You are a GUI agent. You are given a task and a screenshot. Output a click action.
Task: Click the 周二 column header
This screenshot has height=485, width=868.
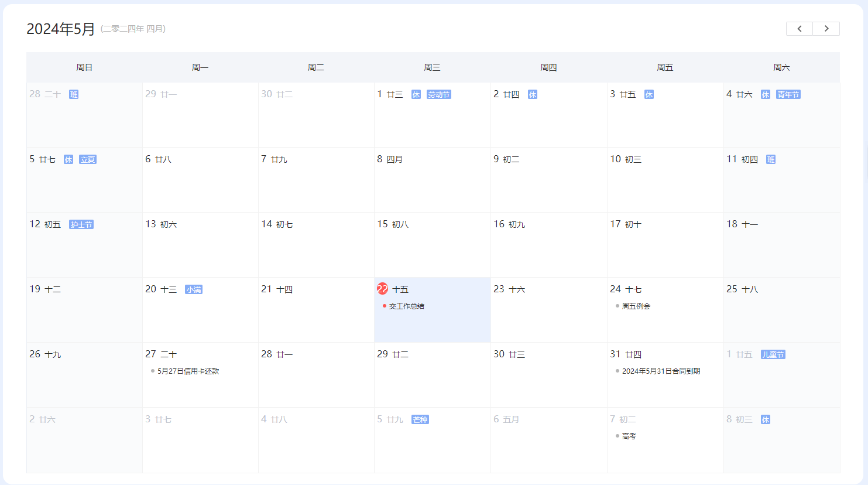point(316,67)
